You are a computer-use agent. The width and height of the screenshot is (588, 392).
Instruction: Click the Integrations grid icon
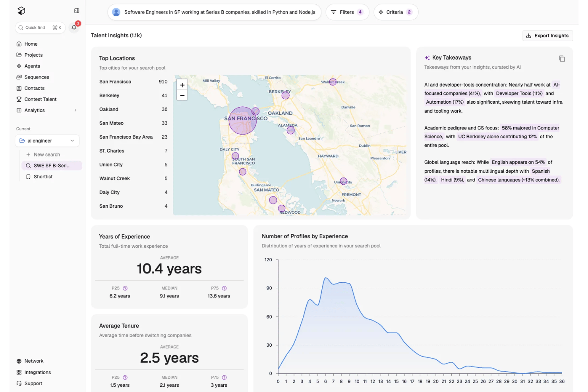pyautogui.click(x=19, y=373)
